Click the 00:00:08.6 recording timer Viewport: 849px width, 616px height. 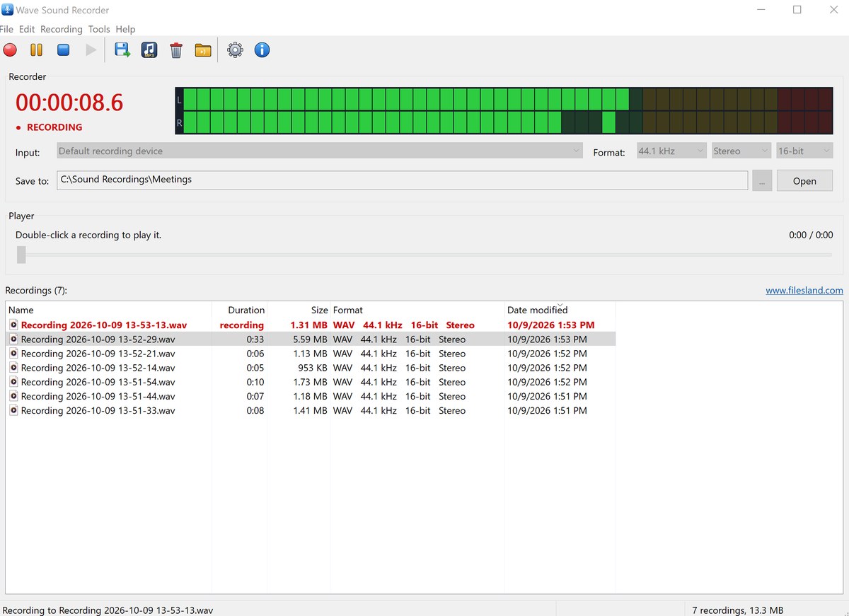69,103
